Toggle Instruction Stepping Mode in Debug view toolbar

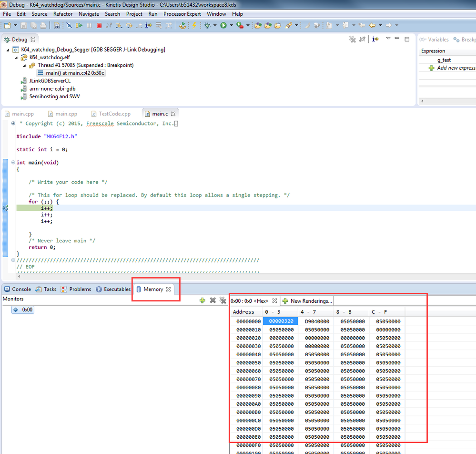tap(375, 39)
